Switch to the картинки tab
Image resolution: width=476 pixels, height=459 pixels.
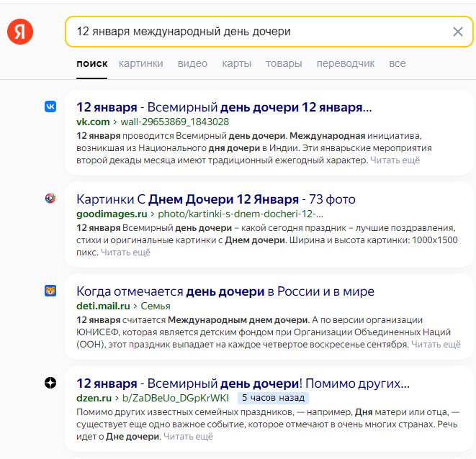point(141,63)
